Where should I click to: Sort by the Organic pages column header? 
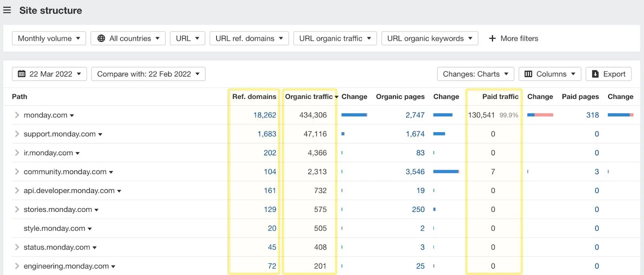click(x=400, y=96)
